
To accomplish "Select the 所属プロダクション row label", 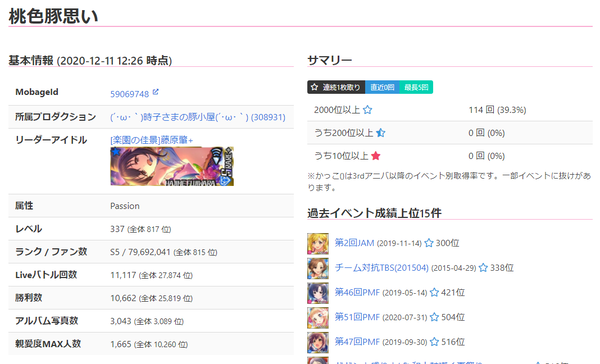I will coord(55,117).
